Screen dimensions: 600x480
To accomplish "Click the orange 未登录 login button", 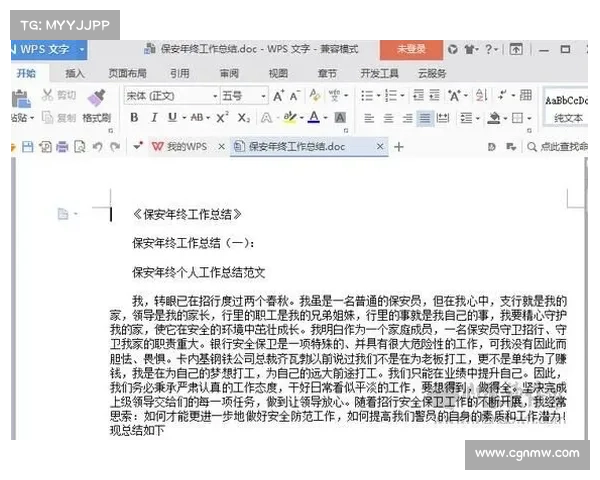I will coord(411,50).
